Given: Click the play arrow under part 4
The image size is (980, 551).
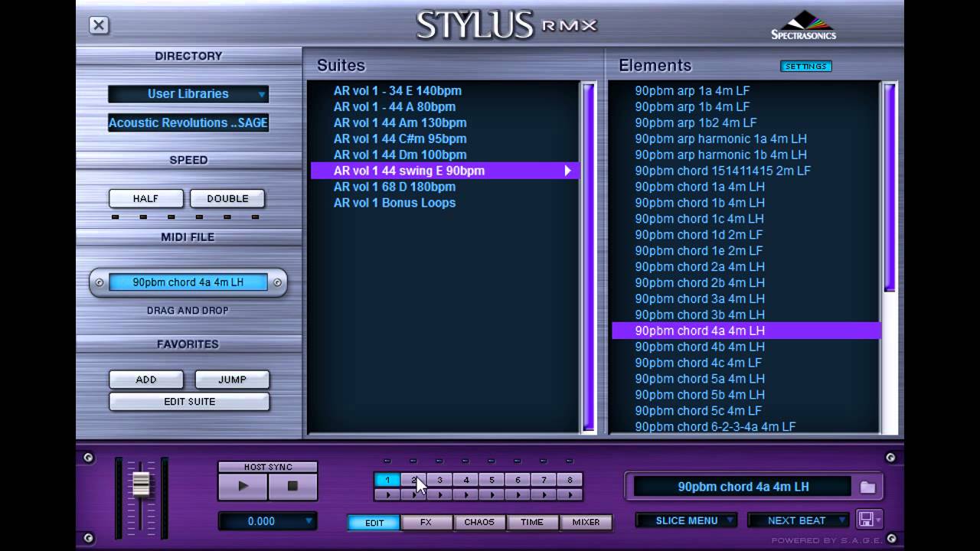Looking at the screenshot, I should (465, 494).
